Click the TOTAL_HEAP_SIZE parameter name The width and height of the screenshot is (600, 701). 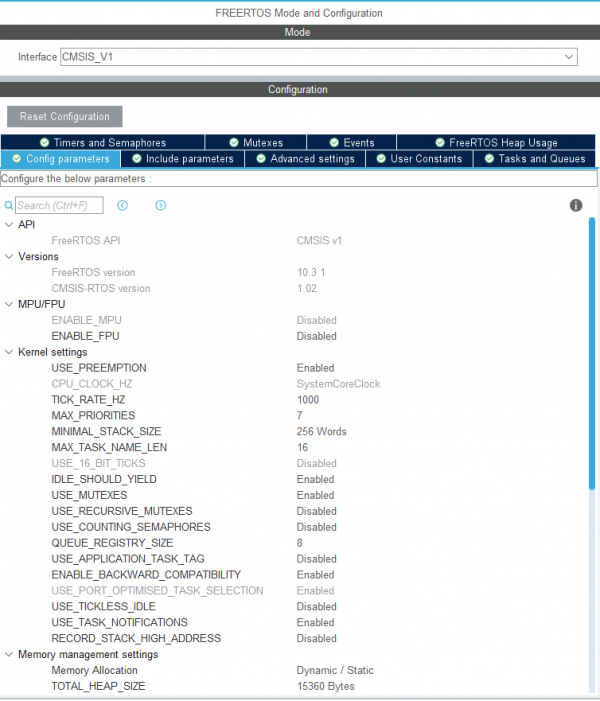click(98, 686)
